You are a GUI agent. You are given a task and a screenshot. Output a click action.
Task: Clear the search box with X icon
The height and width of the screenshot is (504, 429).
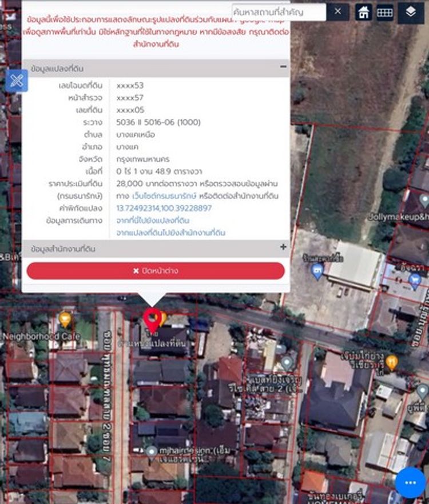pos(337,11)
